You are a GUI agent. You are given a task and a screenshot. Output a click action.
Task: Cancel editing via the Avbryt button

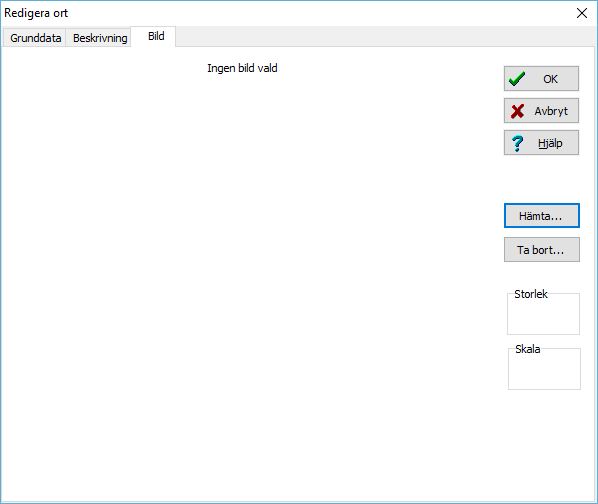[541, 111]
